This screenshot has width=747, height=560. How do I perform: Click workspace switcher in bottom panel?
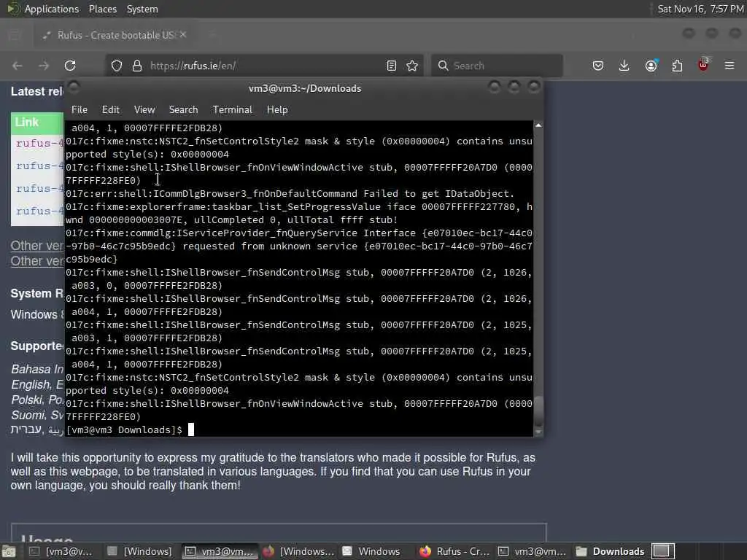(x=663, y=551)
